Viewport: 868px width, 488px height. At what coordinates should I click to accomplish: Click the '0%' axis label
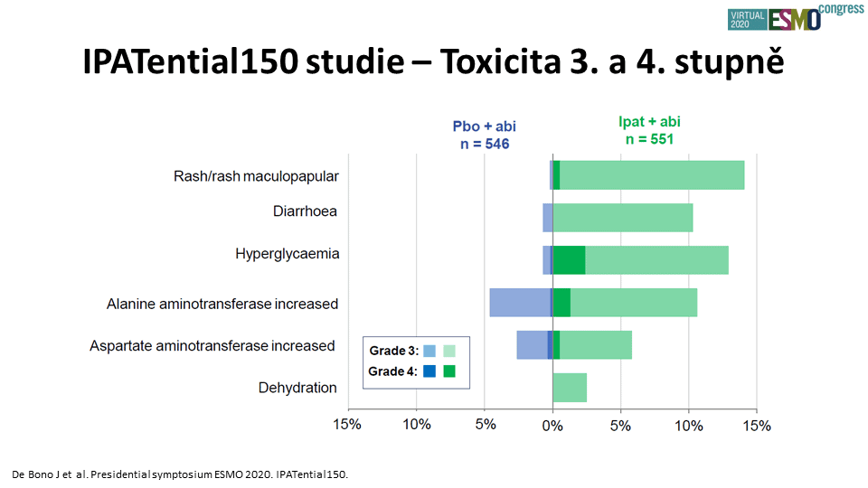[552, 426]
